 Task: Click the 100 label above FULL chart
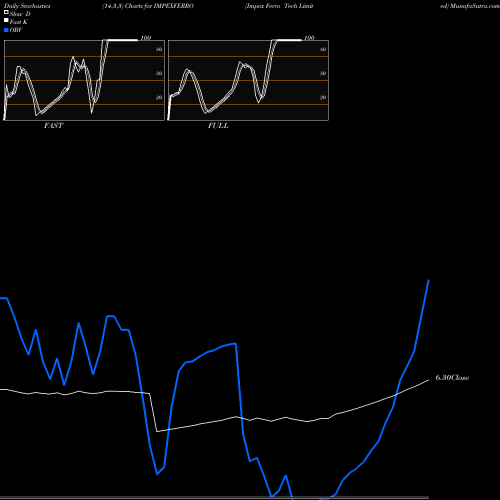(x=309, y=38)
